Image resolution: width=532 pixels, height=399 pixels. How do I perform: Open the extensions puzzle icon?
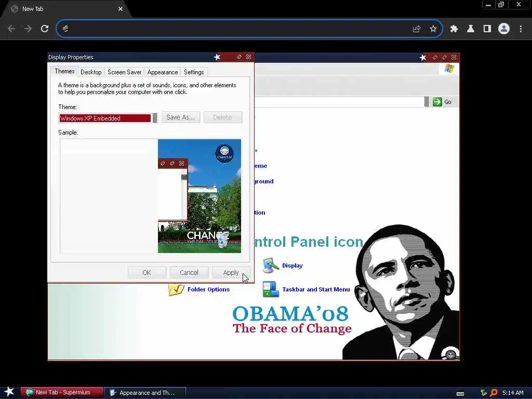pos(454,29)
